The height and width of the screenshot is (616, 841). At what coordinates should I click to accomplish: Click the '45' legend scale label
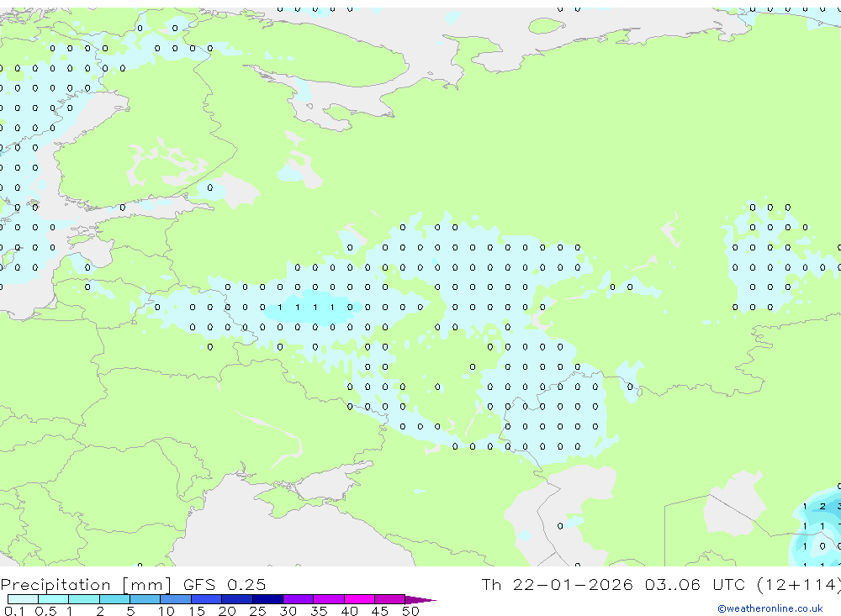click(x=380, y=611)
